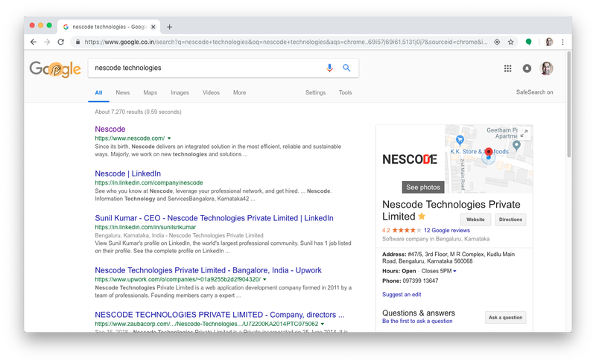Click the browser forward arrow
Screen dimensions: 596x364
tap(47, 42)
